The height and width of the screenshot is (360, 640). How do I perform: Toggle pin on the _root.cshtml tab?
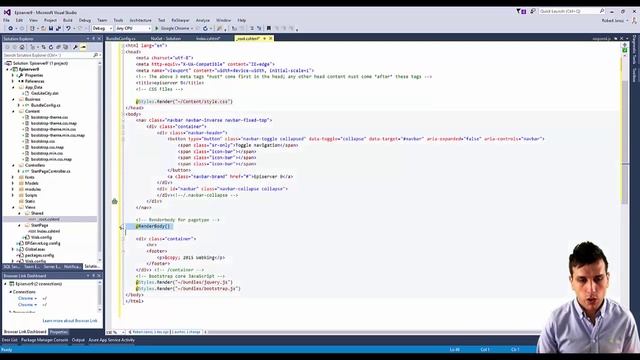(264, 38)
